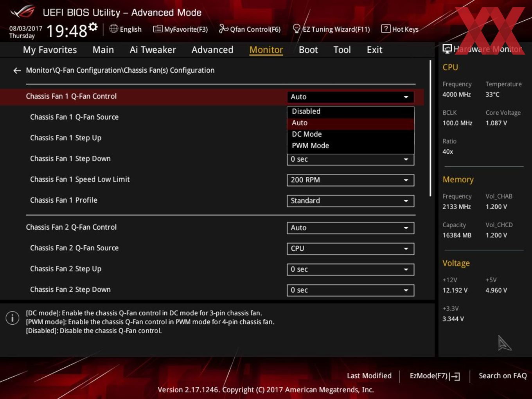Click the settings list vertical scrollbar
This screenshot has width=532, height=399.
(x=430, y=128)
